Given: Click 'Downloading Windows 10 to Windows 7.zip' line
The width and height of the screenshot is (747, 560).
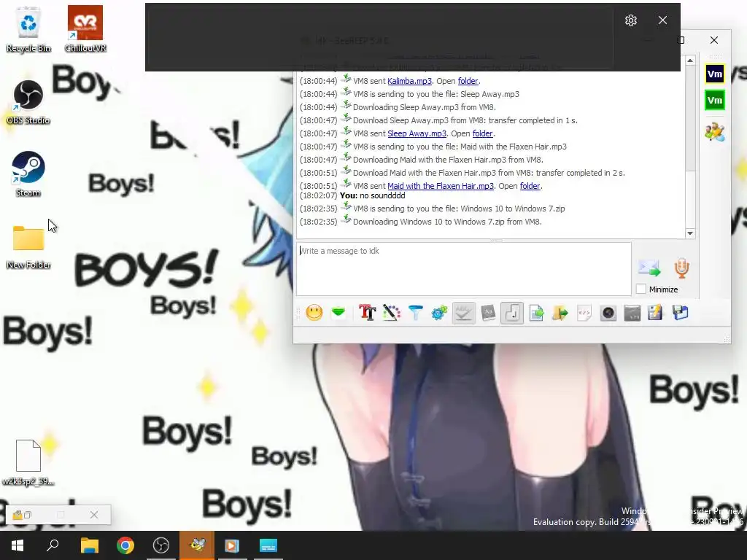Looking at the screenshot, I should point(447,222).
